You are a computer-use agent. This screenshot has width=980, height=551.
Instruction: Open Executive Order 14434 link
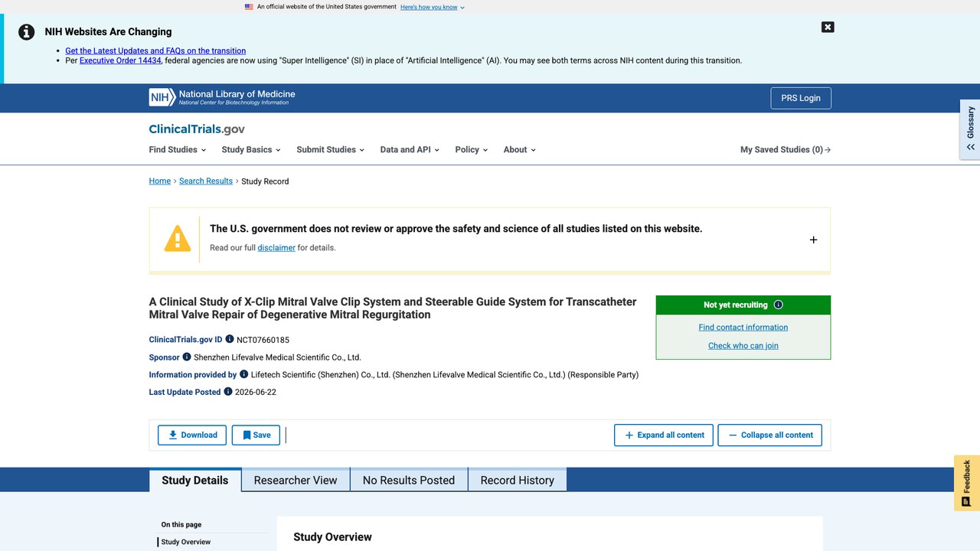tap(120, 60)
